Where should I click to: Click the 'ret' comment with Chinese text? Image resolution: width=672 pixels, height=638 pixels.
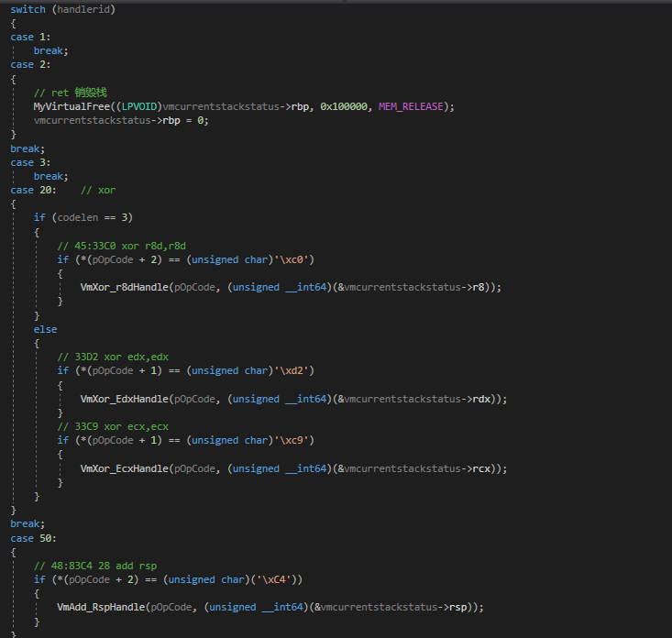tap(71, 93)
